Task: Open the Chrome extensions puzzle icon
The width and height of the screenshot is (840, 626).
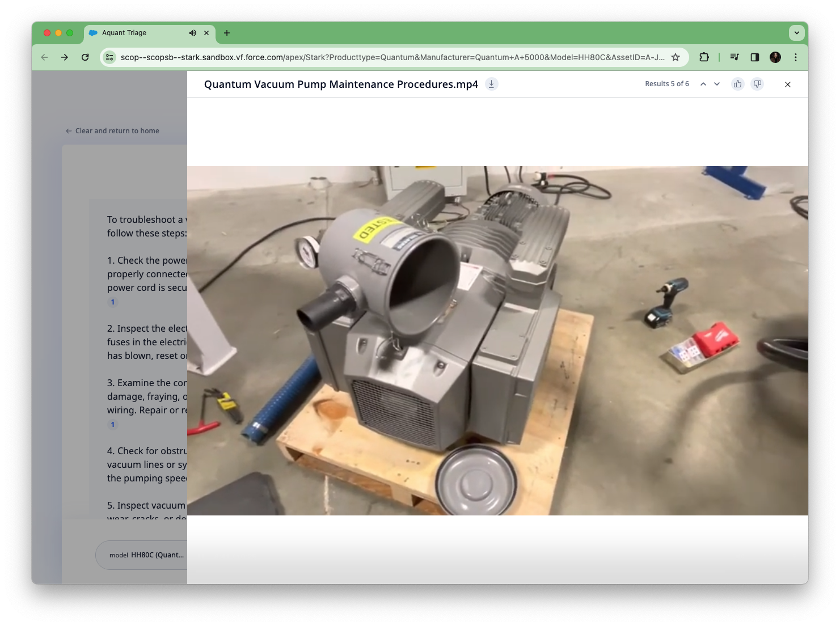Action: [x=704, y=57]
